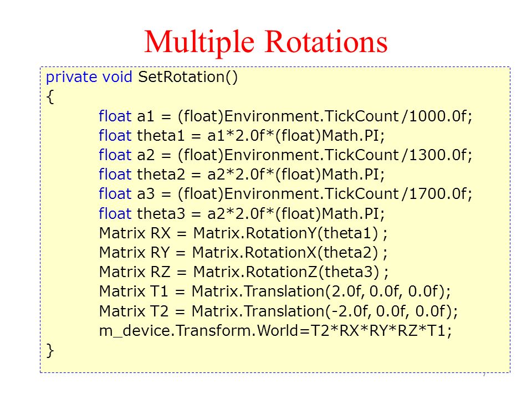Select the Matrix T2 Translation line
Screen dimensions: 532x399
pos(279,311)
